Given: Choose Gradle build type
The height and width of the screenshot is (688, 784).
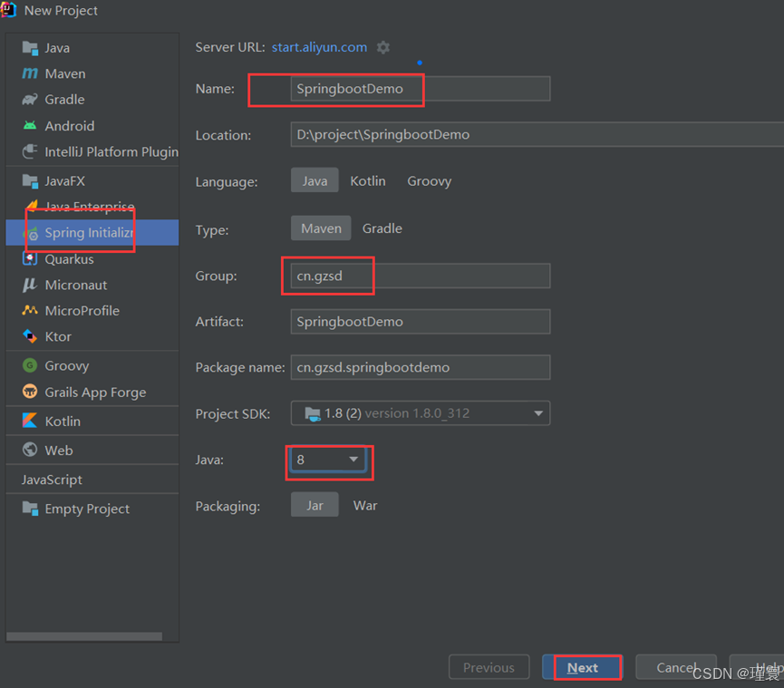Looking at the screenshot, I should tap(382, 228).
